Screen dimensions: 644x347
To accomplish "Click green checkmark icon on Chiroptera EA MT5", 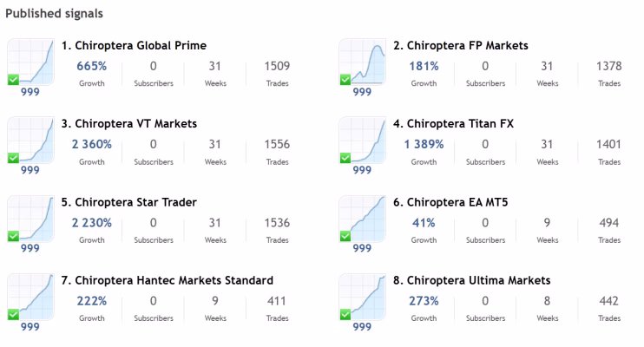I will [345, 236].
